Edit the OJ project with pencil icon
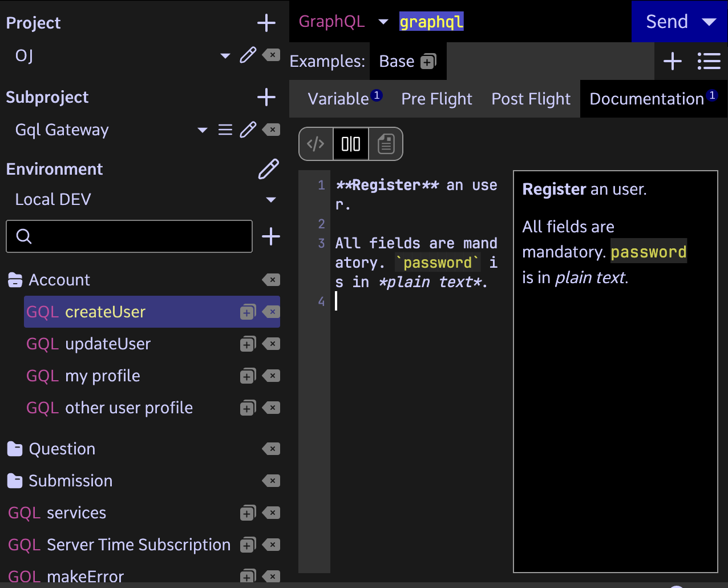 tap(248, 55)
